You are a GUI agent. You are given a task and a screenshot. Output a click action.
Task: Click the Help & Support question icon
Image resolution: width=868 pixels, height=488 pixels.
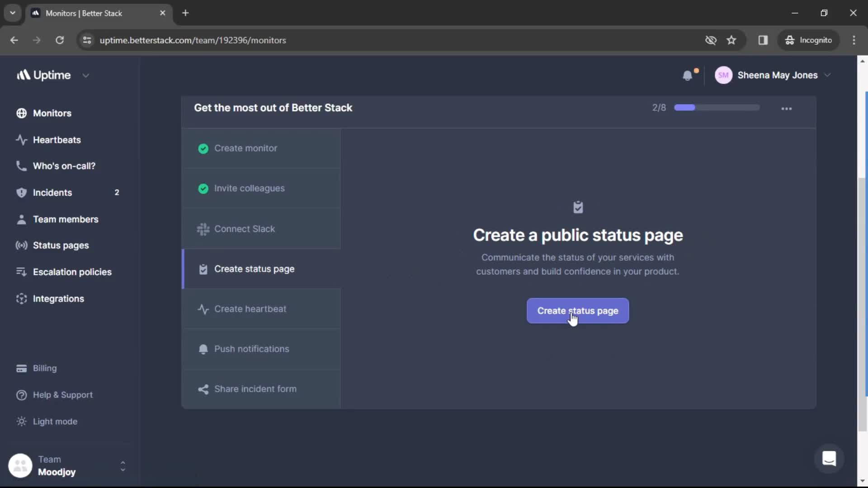click(x=21, y=395)
